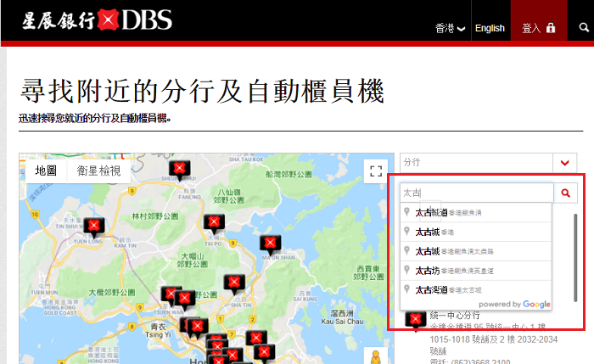Switch map to 衛星檢視 view
Image resolution: width=594 pixels, height=364 pixels.
pyautogui.click(x=98, y=171)
